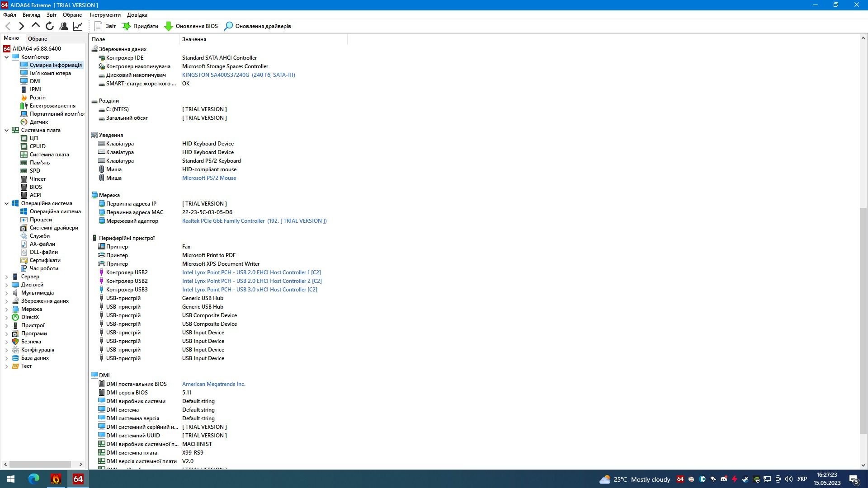The height and width of the screenshot is (488, 868).
Task: Click the Значення column header
Action: (263, 39)
